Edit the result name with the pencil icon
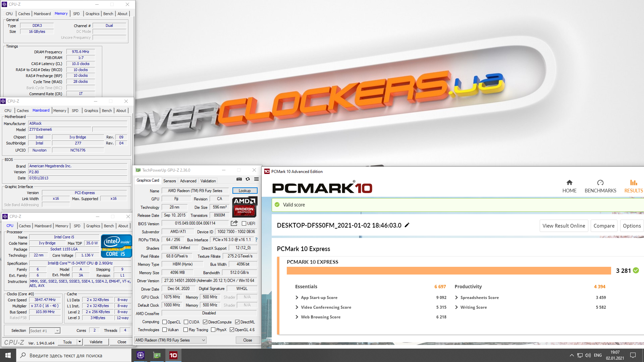644x362 pixels. pos(407,225)
